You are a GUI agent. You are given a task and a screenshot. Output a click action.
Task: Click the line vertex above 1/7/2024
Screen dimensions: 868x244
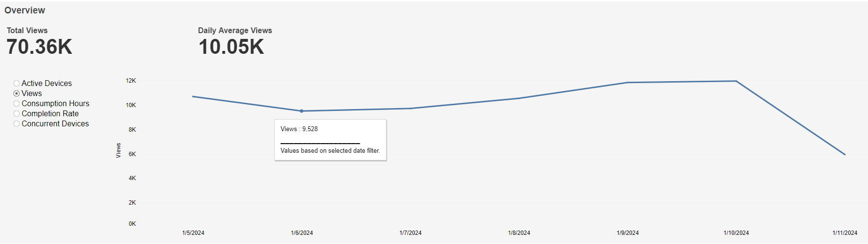(411, 109)
